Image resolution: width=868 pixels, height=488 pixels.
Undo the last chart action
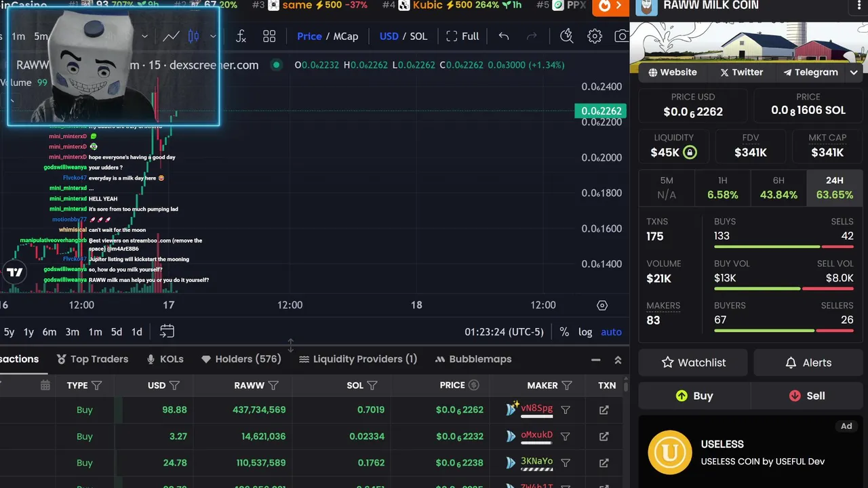pyautogui.click(x=504, y=37)
